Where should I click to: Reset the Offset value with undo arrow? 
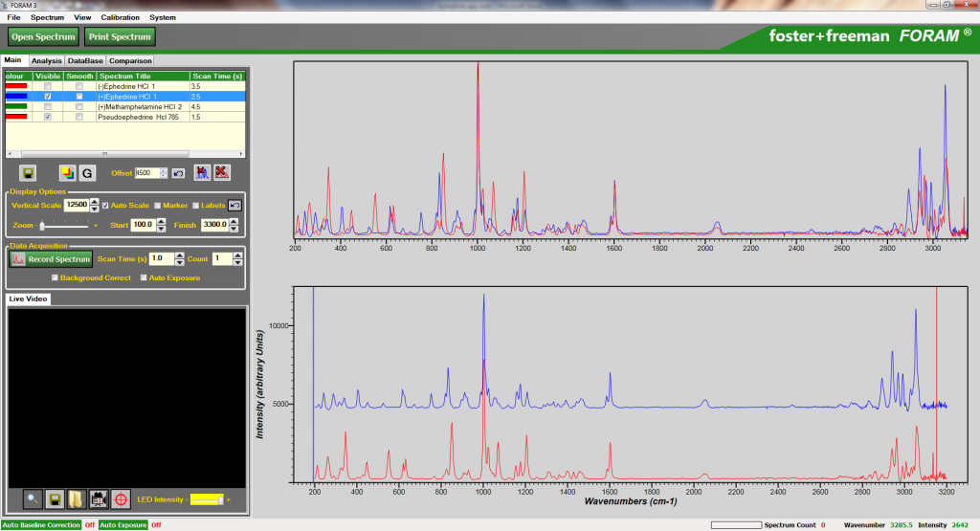[178, 173]
